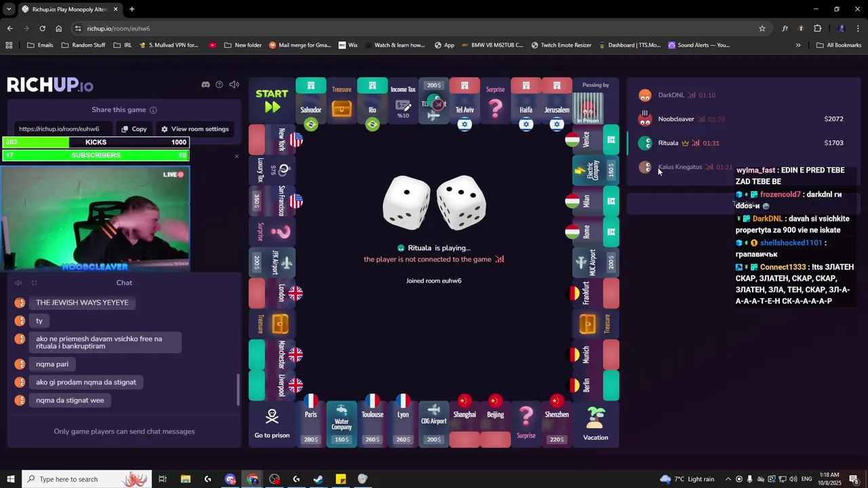Screen dimensions: 868x488
Task: Click the info icon next to Share this game
Action: (153, 110)
